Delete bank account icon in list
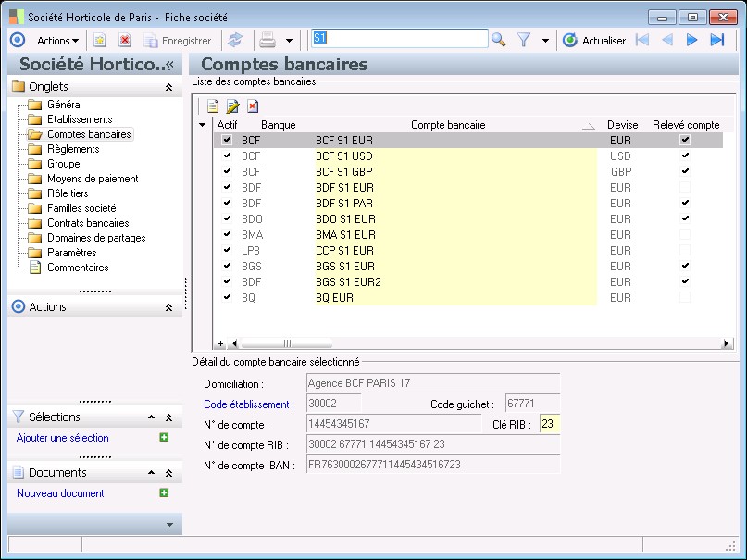747x560 pixels. click(x=252, y=106)
